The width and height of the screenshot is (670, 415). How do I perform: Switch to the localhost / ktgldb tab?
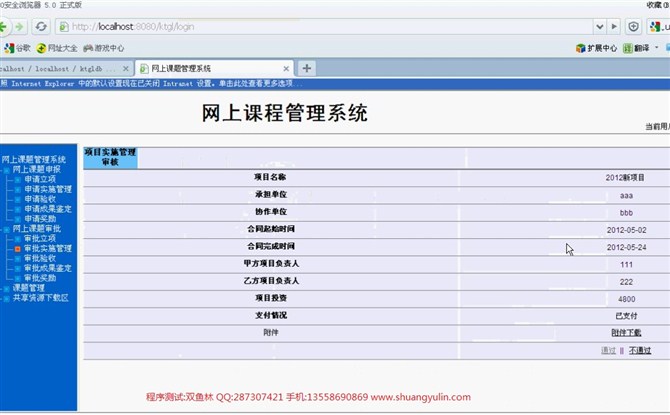(58, 68)
